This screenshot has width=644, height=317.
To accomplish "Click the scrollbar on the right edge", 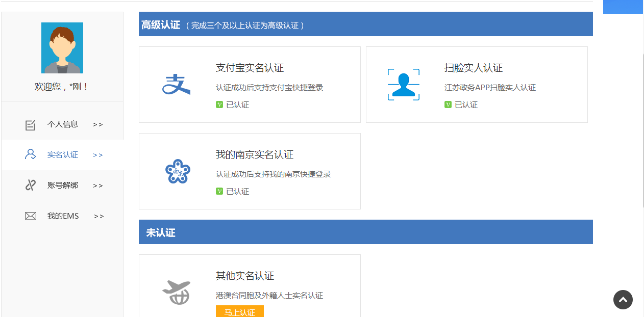I will click(x=642, y=153).
